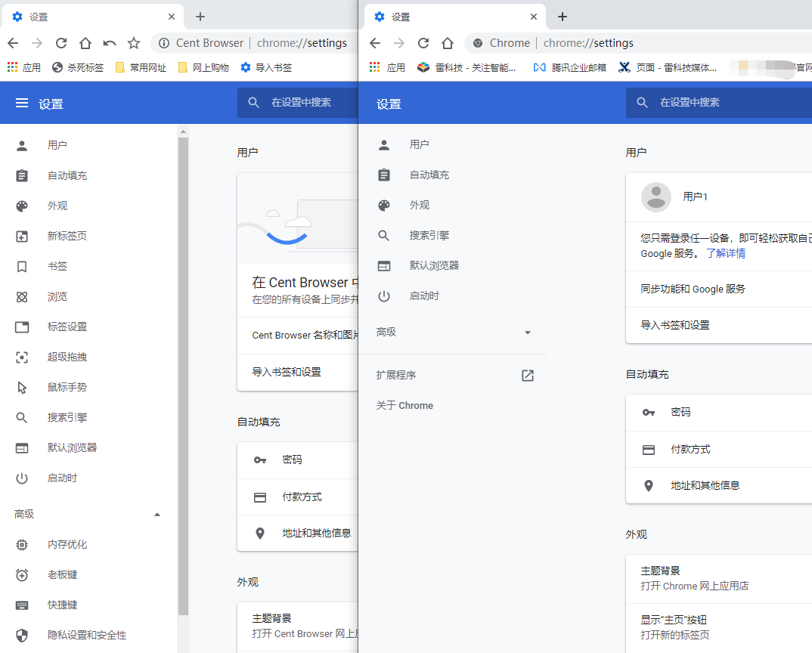The image size is (812, 653).
Task: Focus settings search field in Chrome
Action: coord(719,103)
